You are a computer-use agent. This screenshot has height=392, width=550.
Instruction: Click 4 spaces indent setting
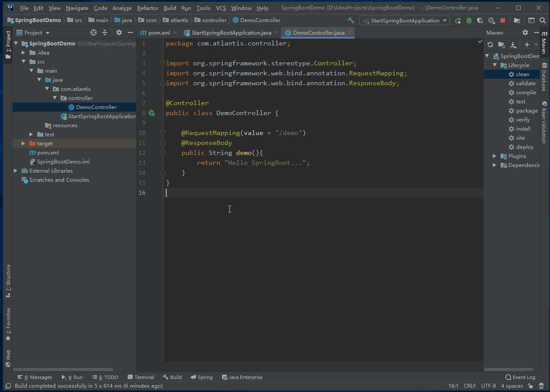point(512,386)
